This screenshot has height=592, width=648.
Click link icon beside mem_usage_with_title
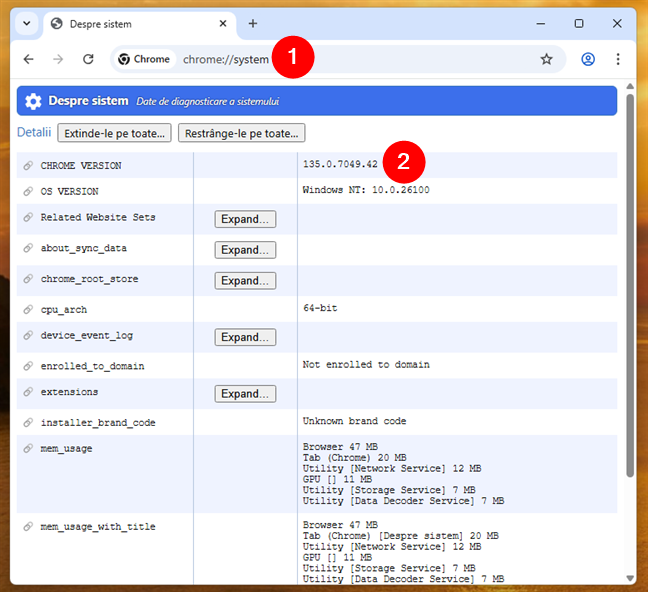[x=28, y=527]
